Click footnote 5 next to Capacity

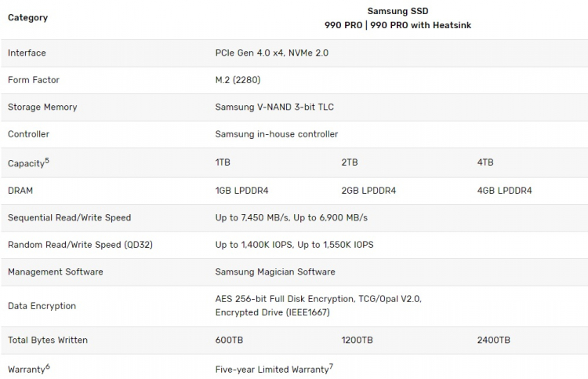pos(47,160)
